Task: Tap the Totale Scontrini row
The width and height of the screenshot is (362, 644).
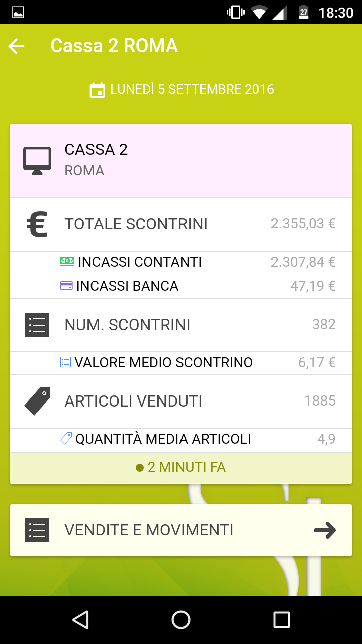Action: pyautogui.click(x=181, y=224)
